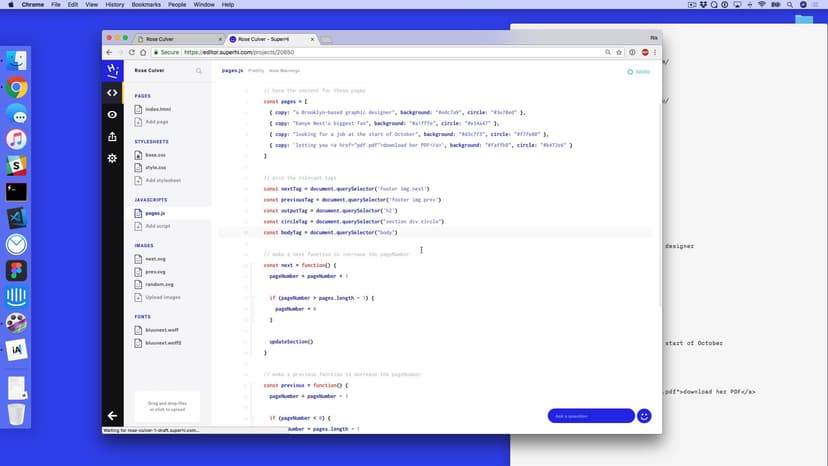This screenshot has width=828, height=466.
Task: Click the search icon beside Rose Culver
Action: 199,71
